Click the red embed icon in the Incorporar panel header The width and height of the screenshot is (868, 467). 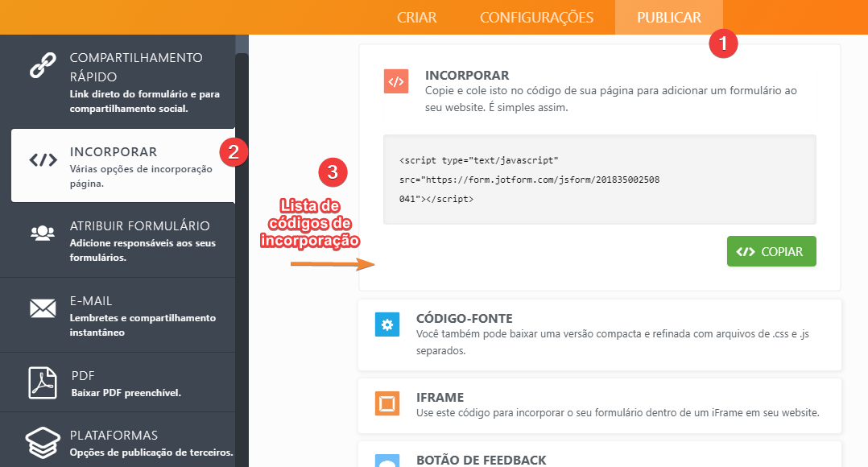[396, 82]
